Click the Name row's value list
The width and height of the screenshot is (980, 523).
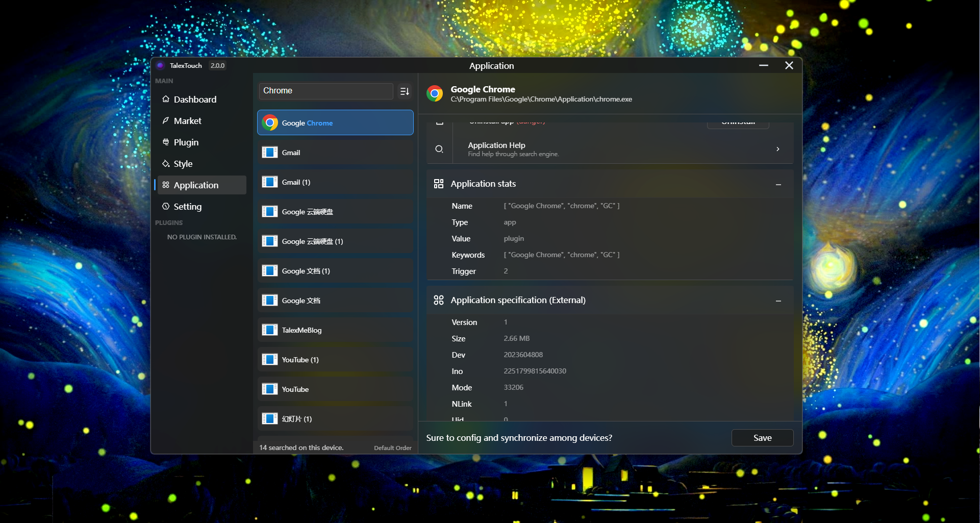pos(562,206)
